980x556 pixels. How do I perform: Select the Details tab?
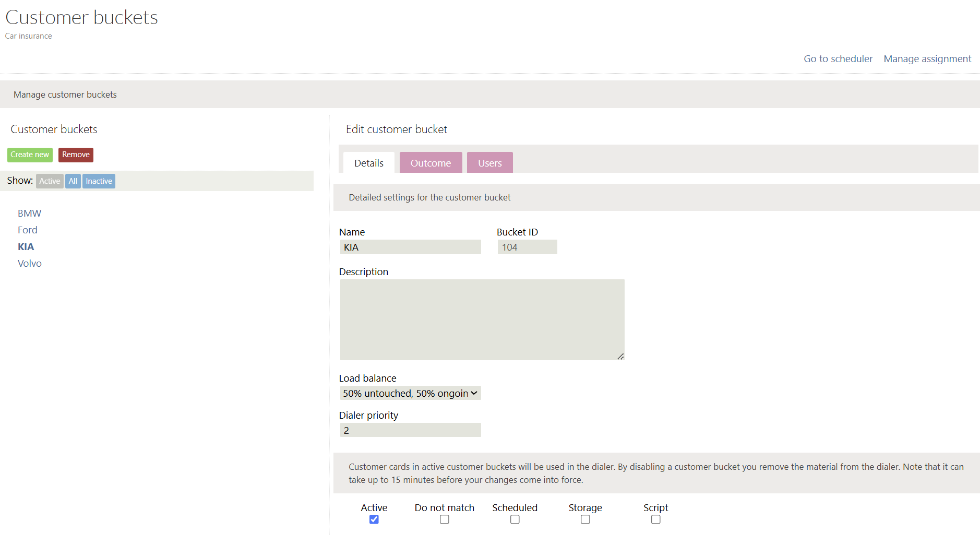pyautogui.click(x=369, y=163)
